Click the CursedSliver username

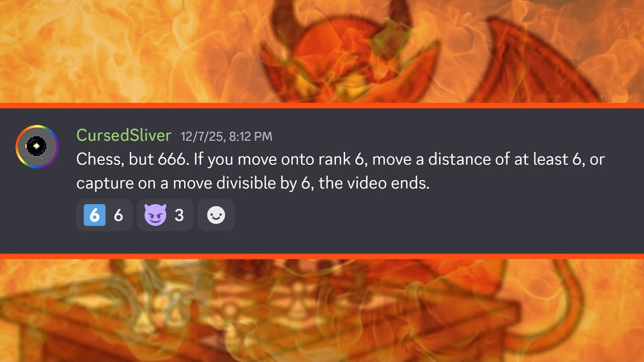pyautogui.click(x=124, y=135)
